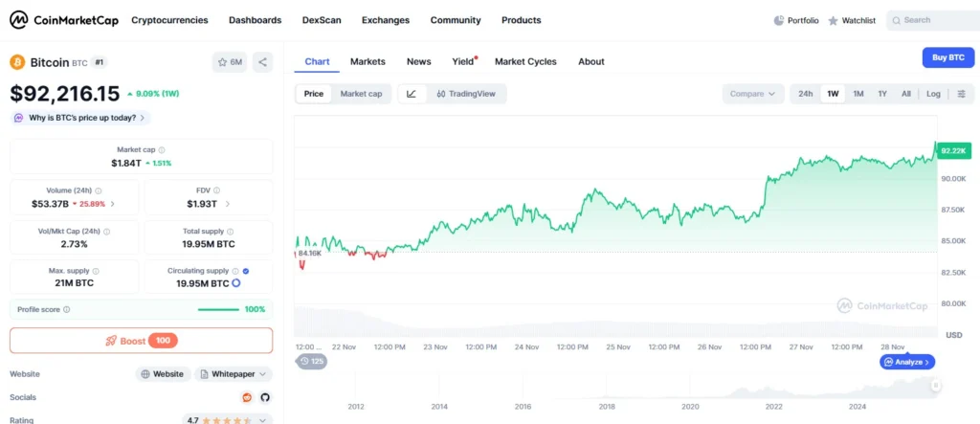Open Products menu

(x=522, y=20)
